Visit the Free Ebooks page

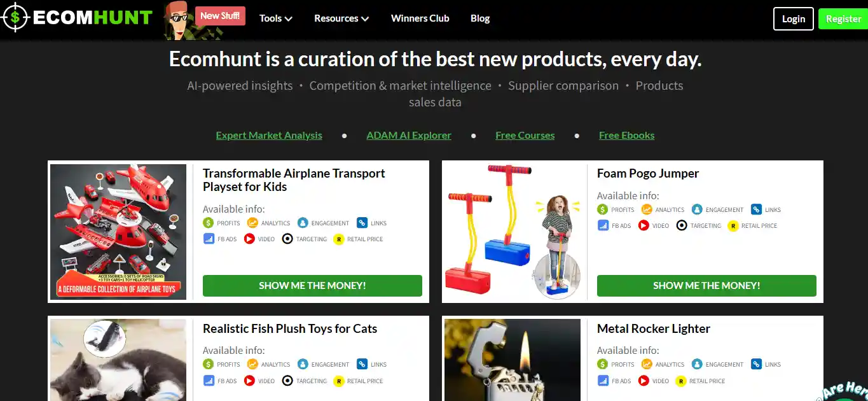[x=626, y=135]
